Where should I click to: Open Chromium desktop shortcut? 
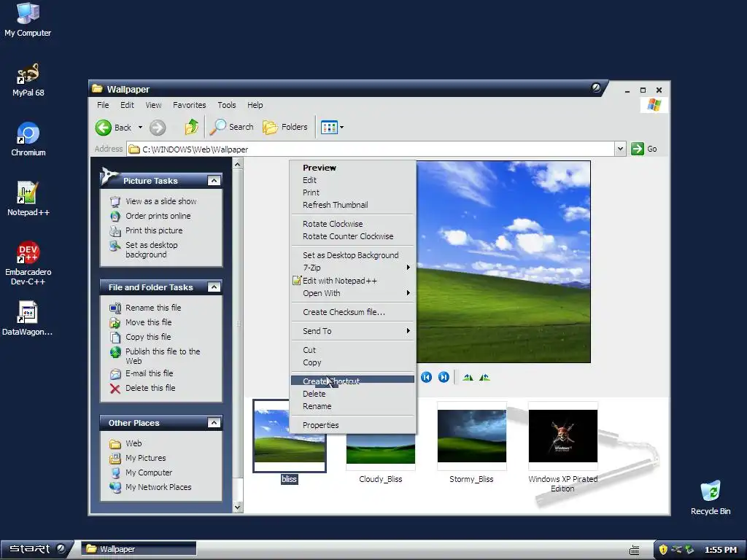pyautogui.click(x=28, y=139)
